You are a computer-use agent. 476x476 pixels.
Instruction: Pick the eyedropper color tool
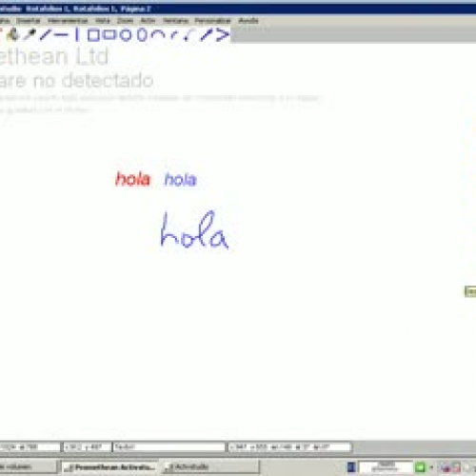[x=30, y=34]
